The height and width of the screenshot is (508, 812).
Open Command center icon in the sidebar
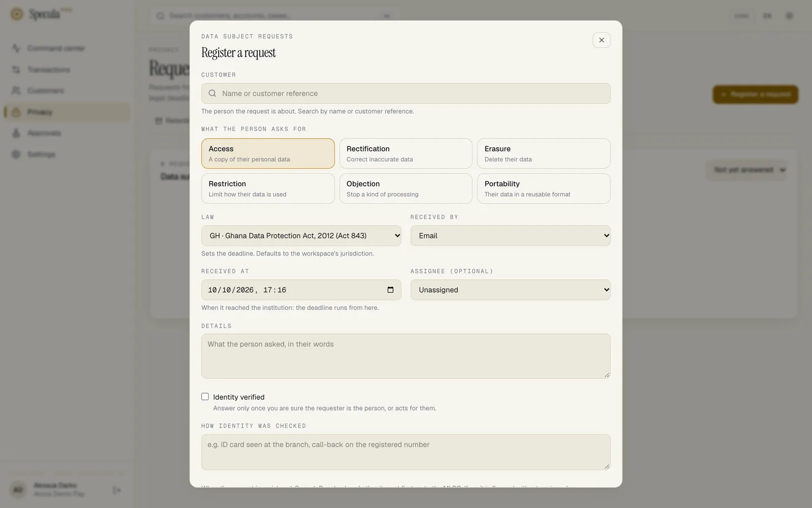(x=16, y=48)
